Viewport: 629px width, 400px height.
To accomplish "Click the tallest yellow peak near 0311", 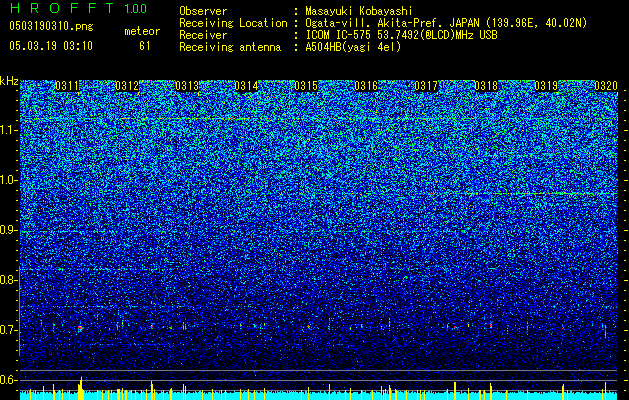I will [81, 388].
